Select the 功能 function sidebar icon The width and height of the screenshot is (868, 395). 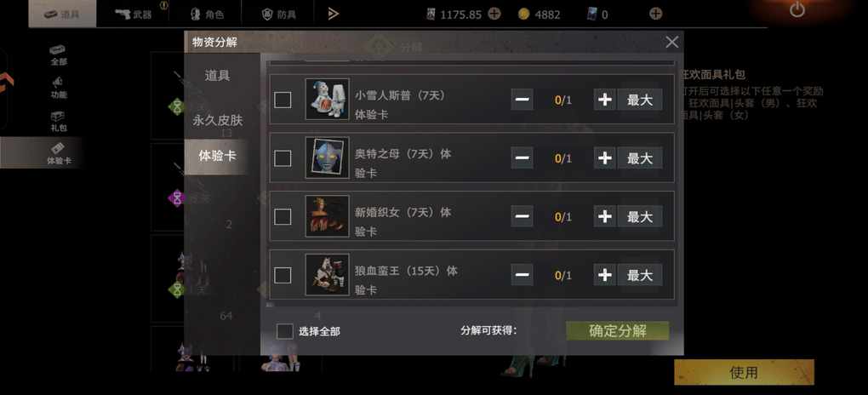point(58,88)
